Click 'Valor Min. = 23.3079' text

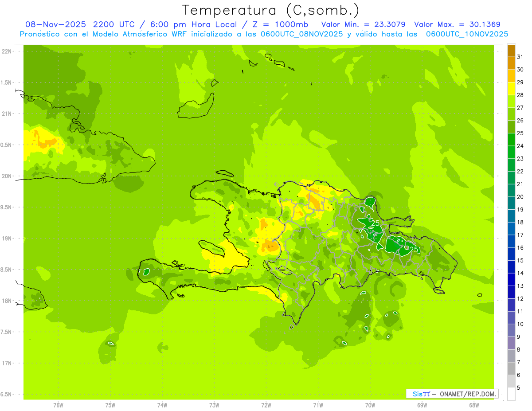point(364,24)
